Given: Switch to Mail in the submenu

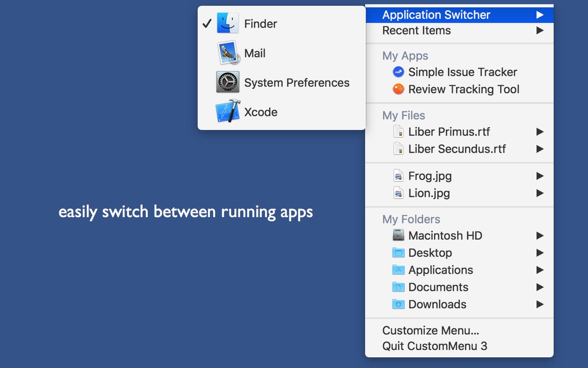Looking at the screenshot, I should click(x=282, y=53).
